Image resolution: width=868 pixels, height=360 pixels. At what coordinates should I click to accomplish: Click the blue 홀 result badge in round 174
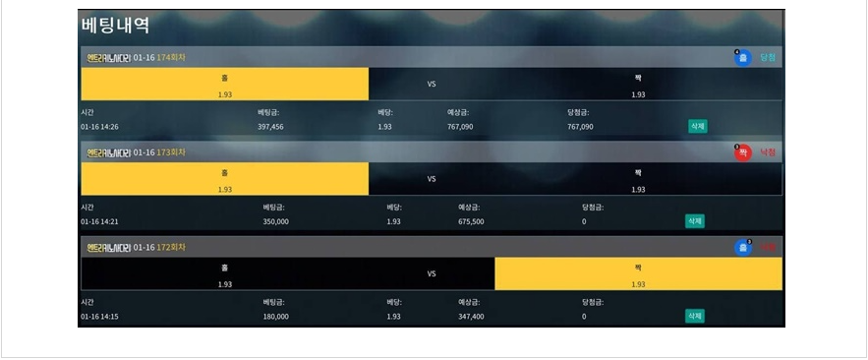743,58
